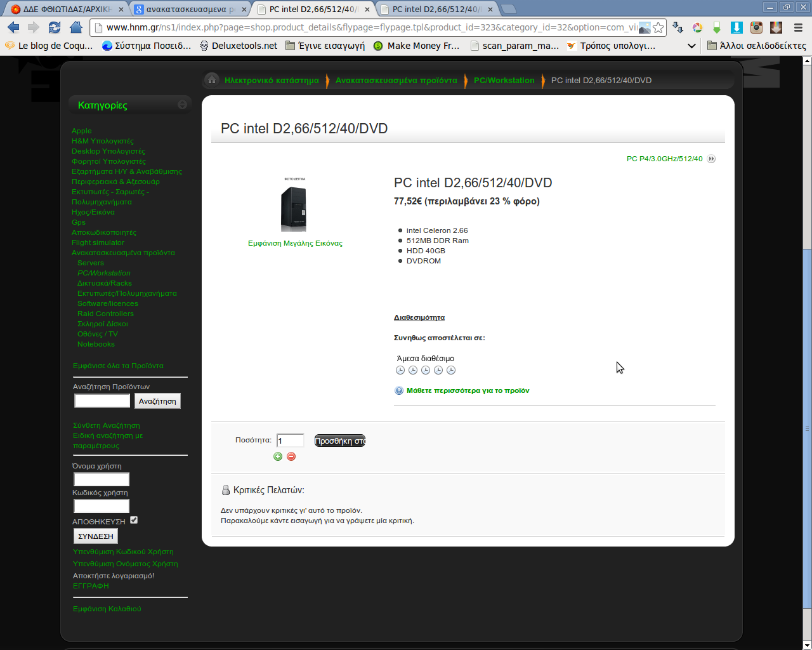Open the Deluxetools.net bookmark
The height and width of the screenshot is (650, 812).
click(239, 46)
